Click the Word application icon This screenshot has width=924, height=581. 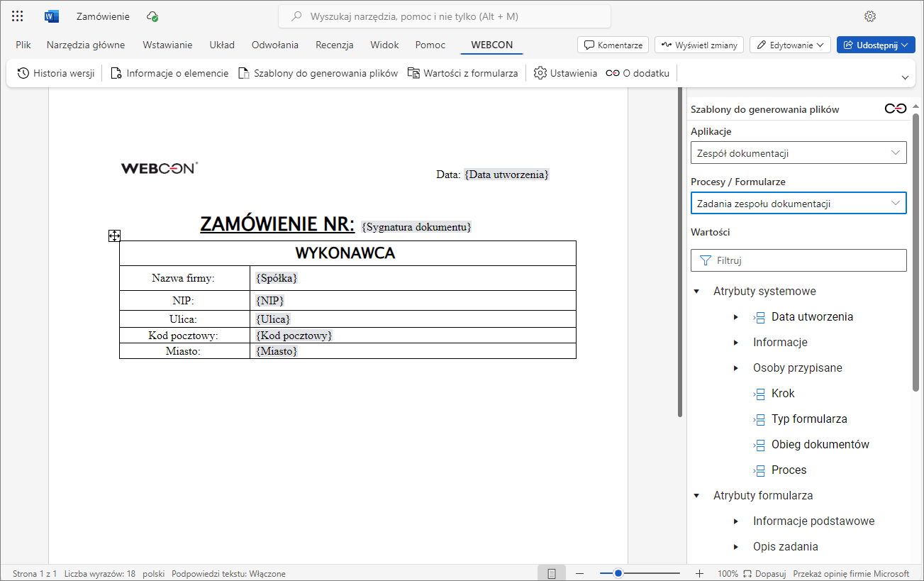[51, 16]
